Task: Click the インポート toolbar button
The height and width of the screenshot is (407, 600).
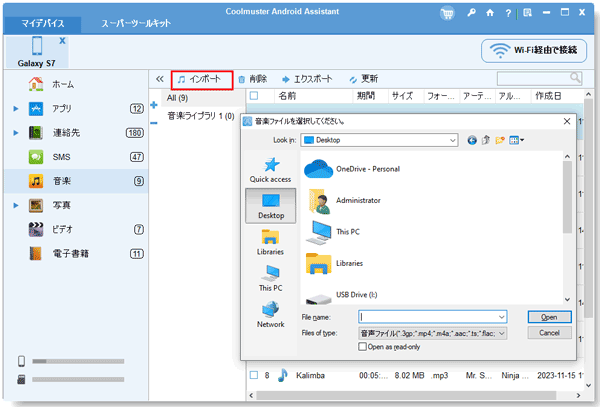Action: 202,80
